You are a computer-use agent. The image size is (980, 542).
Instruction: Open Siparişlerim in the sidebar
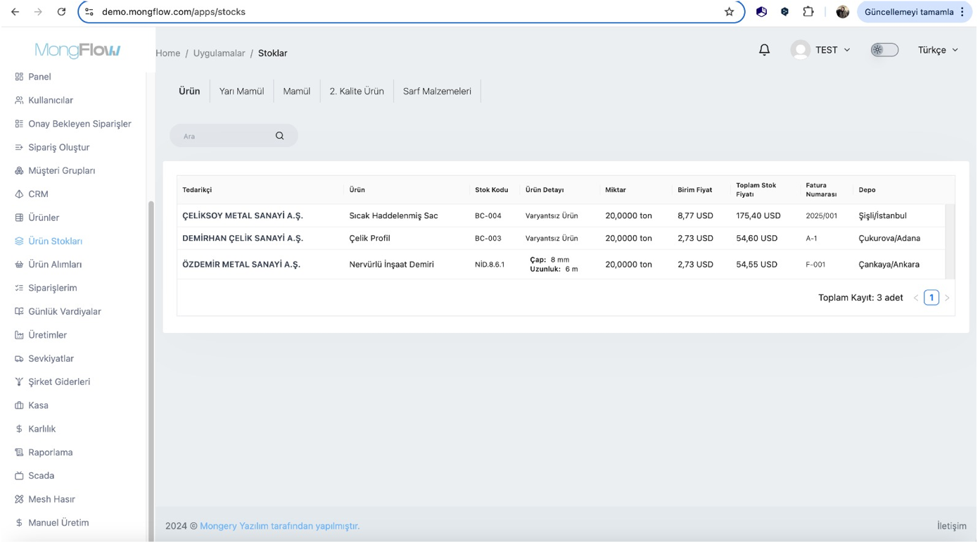click(53, 288)
